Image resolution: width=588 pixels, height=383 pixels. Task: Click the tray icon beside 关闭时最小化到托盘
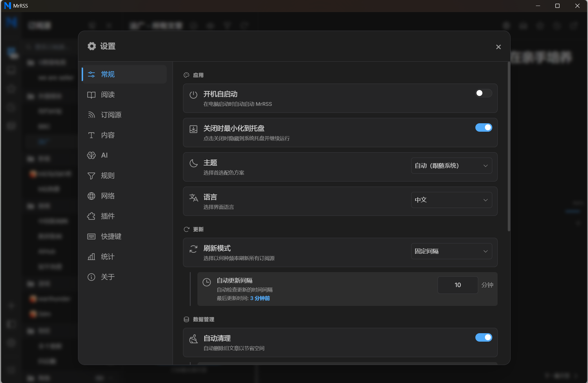(x=193, y=129)
